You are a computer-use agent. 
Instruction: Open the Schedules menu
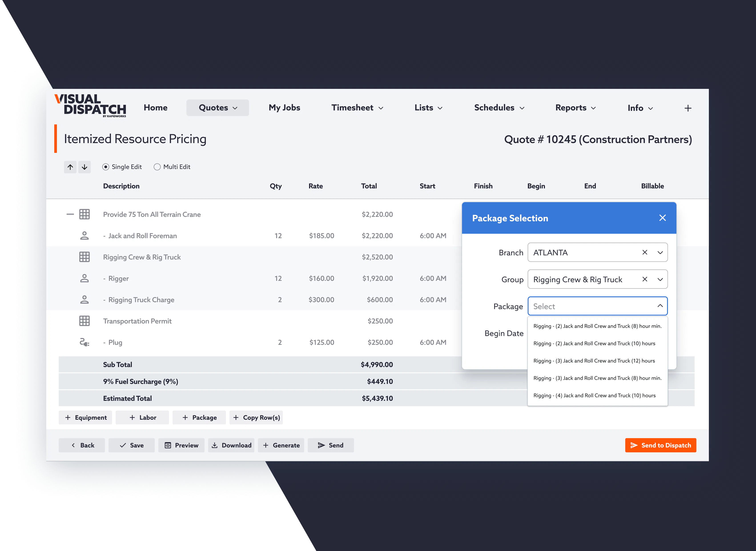pos(499,108)
